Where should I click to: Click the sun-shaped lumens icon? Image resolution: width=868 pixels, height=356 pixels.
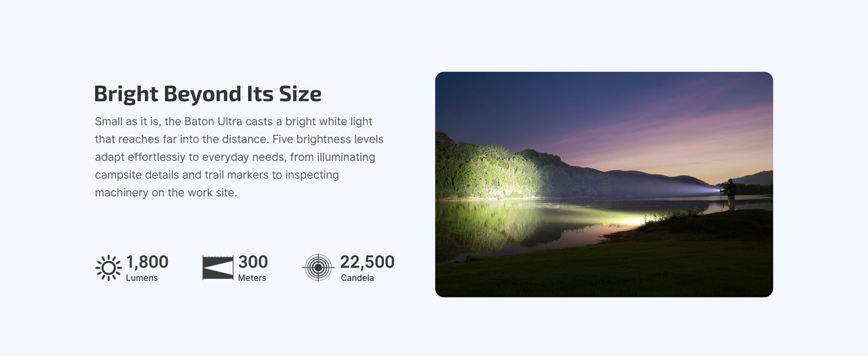108,267
